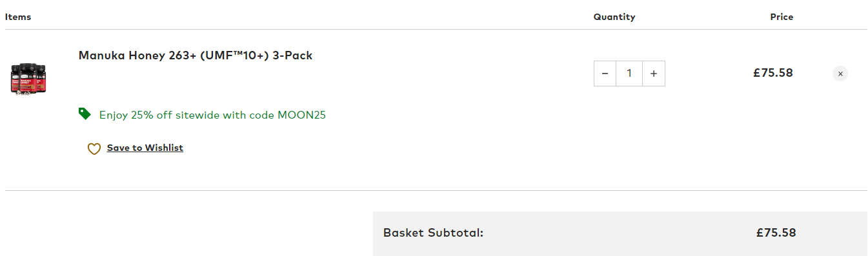Click the divider line below the basket item
The image size is (868, 256).
pyautogui.click(x=436, y=190)
